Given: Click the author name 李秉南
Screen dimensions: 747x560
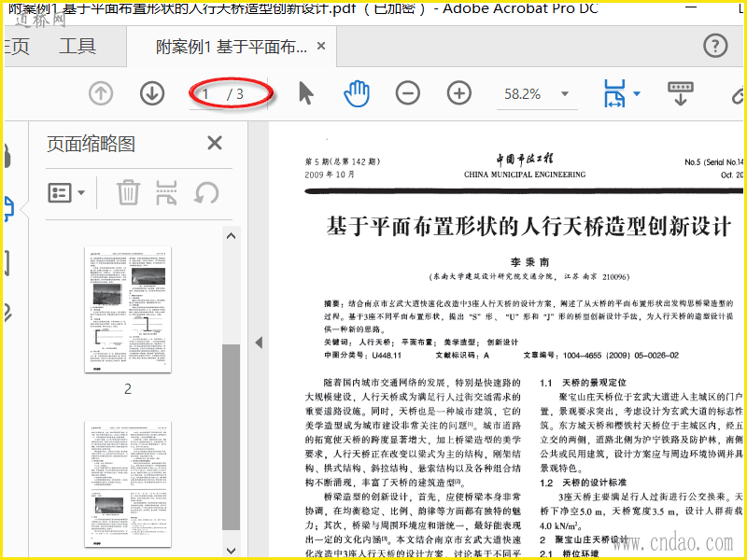Looking at the screenshot, I should (529, 262).
